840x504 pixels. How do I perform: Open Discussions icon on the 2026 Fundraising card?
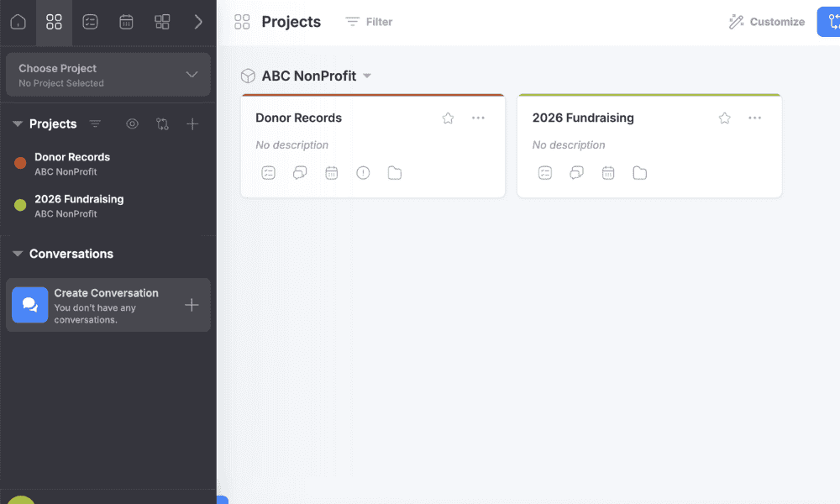pyautogui.click(x=576, y=173)
